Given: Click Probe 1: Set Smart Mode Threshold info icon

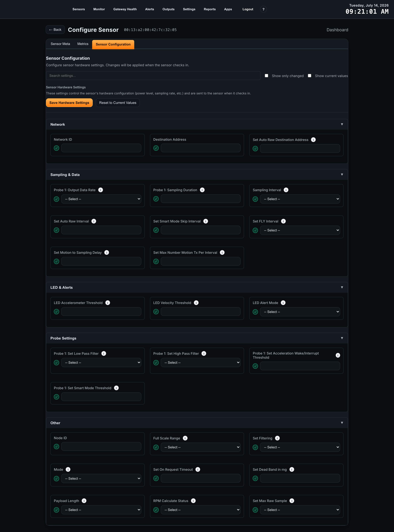Looking at the screenshot, I should [x=116, y=388].
